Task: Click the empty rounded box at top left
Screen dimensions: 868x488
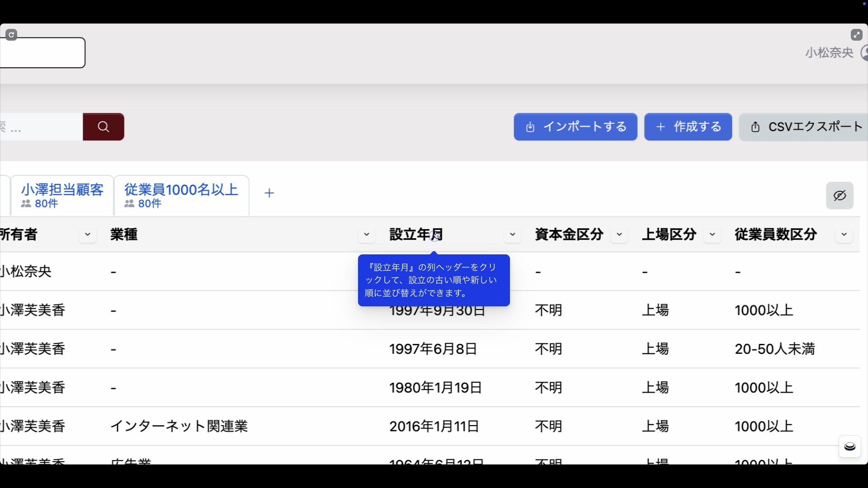Action: [42, 53]
